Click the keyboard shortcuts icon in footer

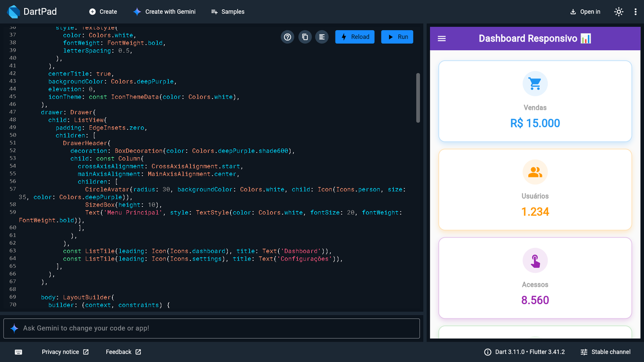pyautogui.click(x=19, y=352)
